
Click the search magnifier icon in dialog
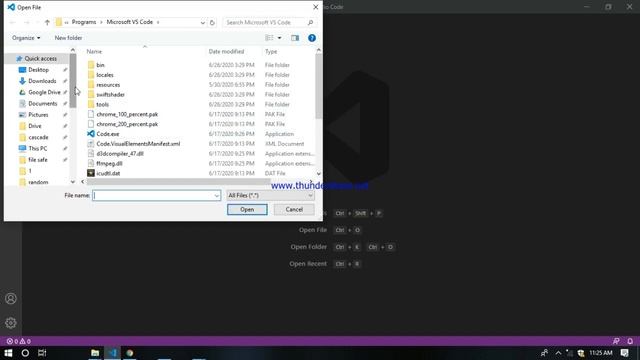point(310,22)
